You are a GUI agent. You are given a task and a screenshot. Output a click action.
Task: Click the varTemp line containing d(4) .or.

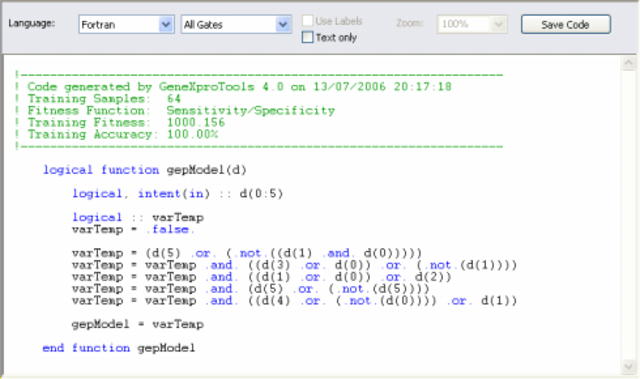click(x=294, y=301)
